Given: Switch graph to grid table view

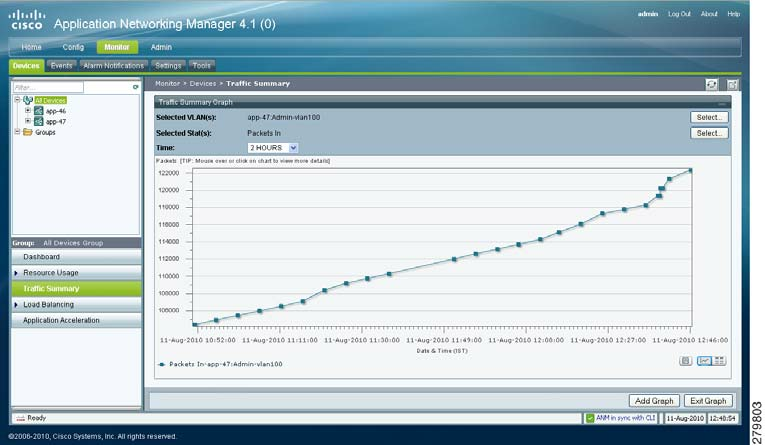Looking at the screenshot, I should point(720,360).
